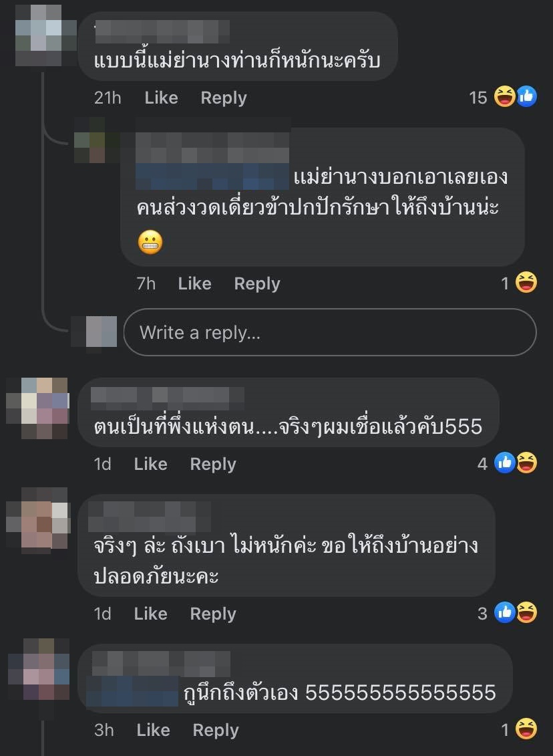Reply to the 7h nested reply
Image resolution: width=553 pixels, height=756 pixels.
coord(256,283)
